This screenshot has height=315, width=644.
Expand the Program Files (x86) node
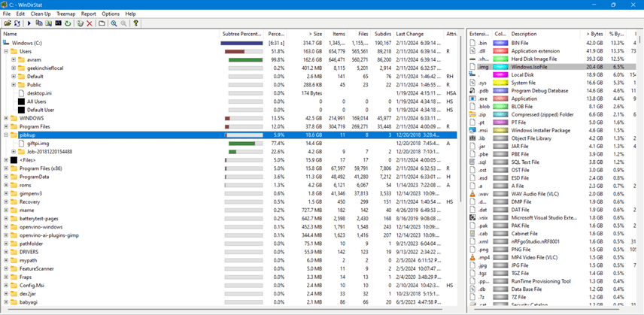point(6,168)
